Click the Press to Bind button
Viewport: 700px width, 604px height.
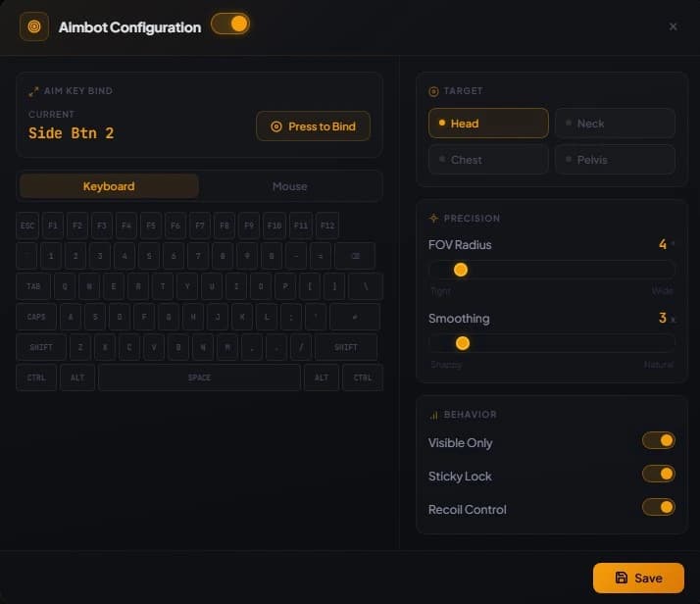click(313, 126)
